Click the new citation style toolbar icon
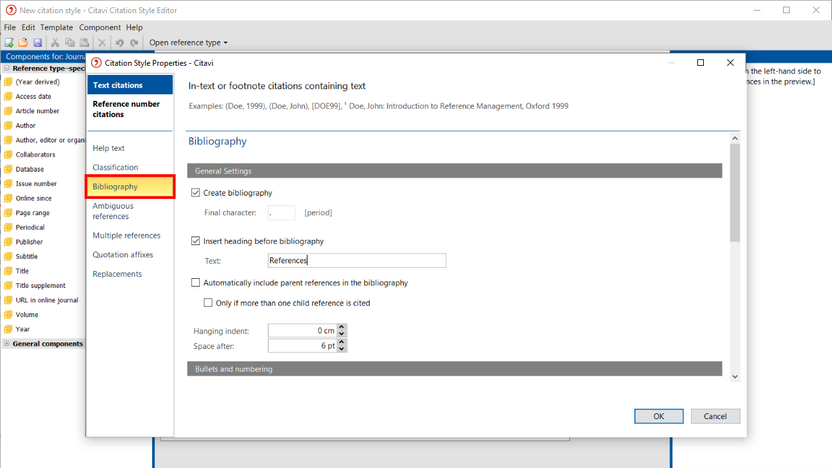The width and height of the screenshot is (832, 468). tap(9, 42)
